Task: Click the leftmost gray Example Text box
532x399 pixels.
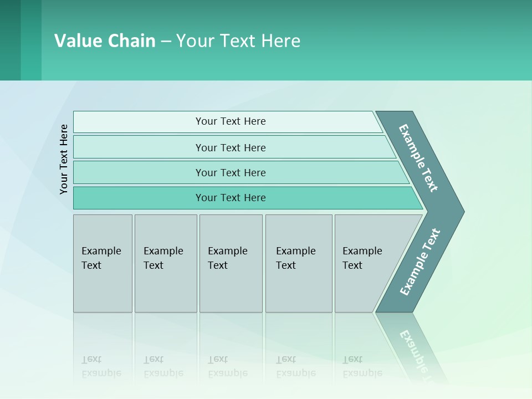Action: click(103, 263)
